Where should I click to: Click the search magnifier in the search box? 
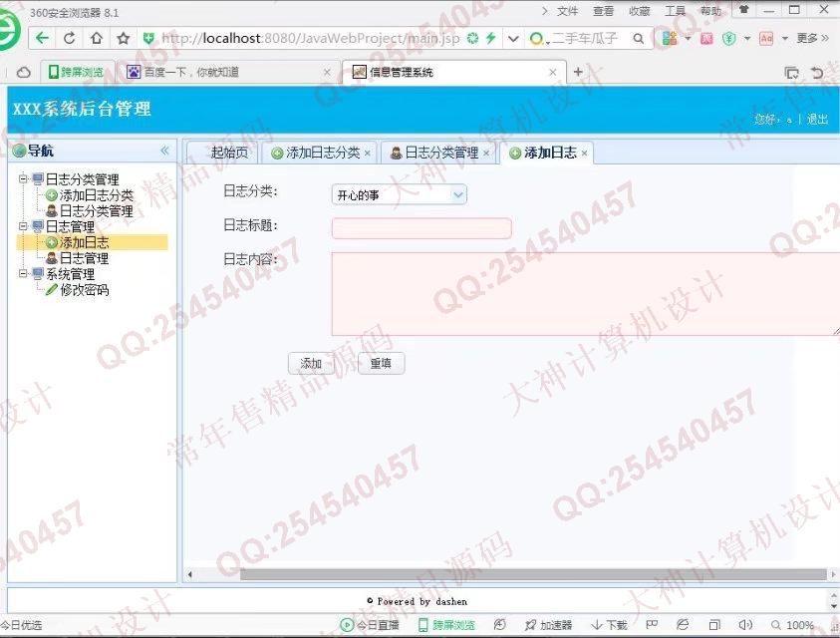point(638,39)
